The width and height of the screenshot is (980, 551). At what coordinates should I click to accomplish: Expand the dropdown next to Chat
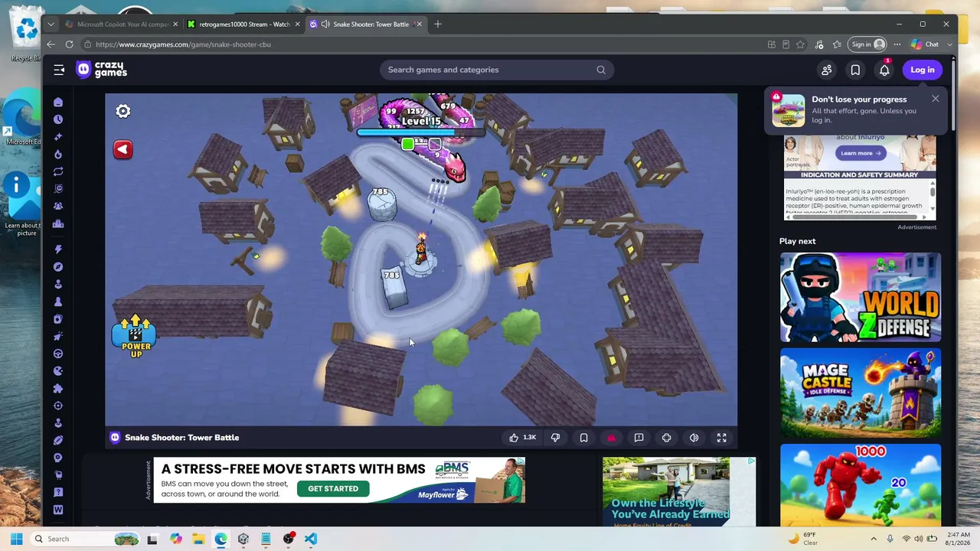[950, 44]
